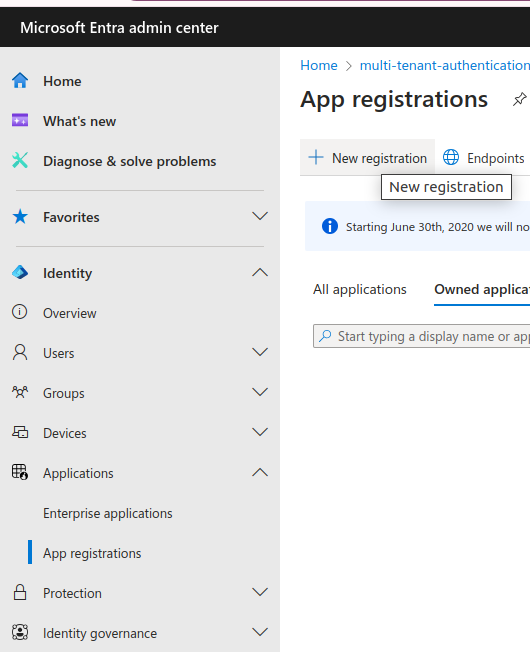Expand the Favorites section chevron
This screenshot has height=652, width=530.
point(260,216)
